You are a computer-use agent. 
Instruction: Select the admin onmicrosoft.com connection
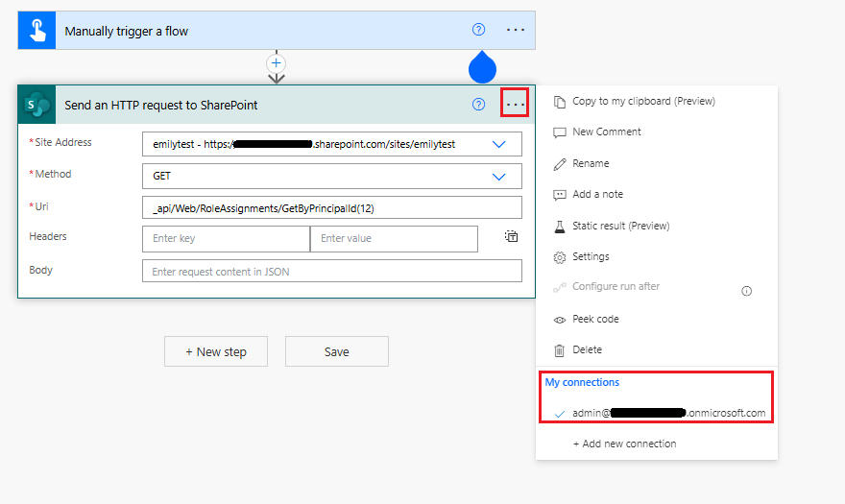[668, 413]
